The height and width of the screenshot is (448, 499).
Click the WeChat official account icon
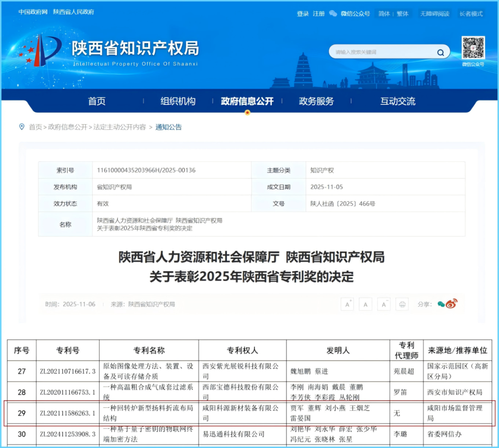pyautogui.click(x=333, y=13)
